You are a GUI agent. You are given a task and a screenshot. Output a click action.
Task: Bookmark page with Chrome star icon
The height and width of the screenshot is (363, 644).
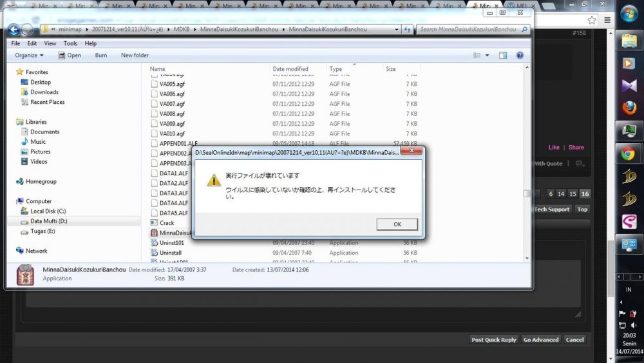pos(591,20)
